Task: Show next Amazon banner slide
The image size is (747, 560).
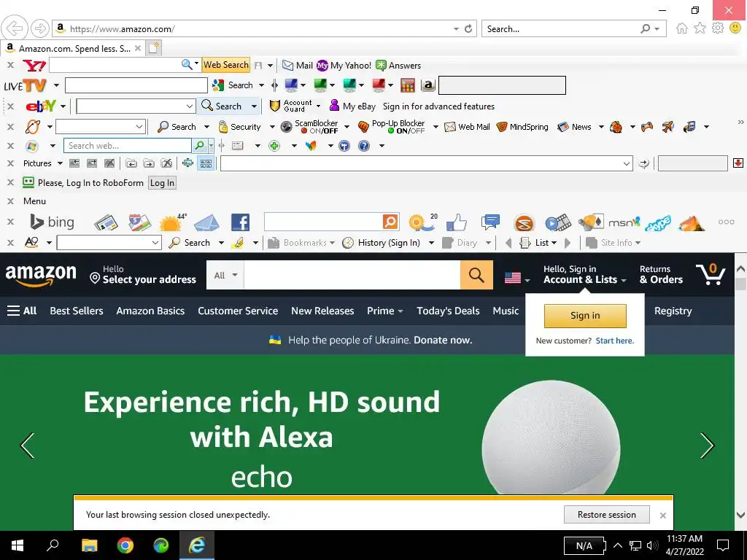Action: (x=707, y=446)
